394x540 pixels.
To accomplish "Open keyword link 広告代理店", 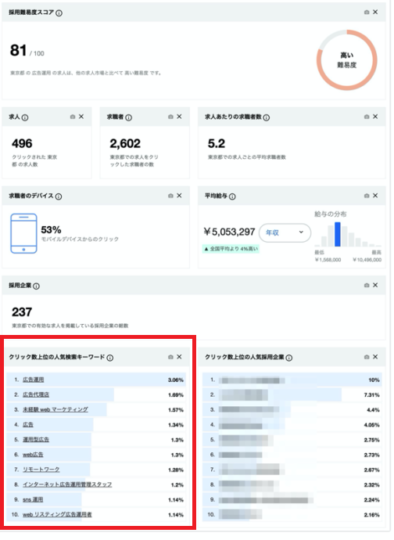I will coord(36,395).
